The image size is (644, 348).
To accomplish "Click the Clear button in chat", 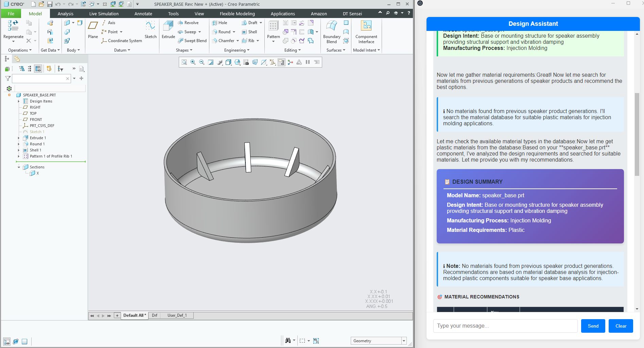I will pos(621,326).
